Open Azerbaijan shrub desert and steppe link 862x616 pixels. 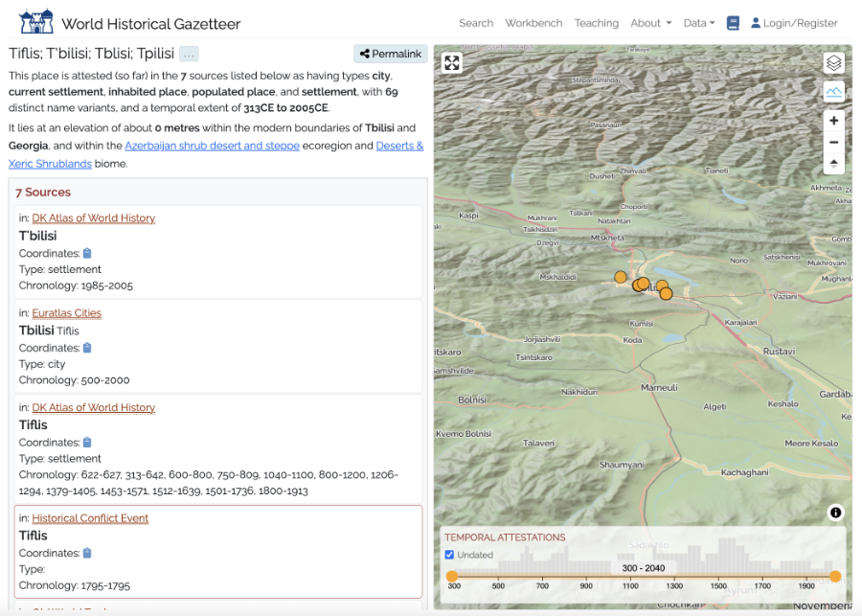point(212,146)
